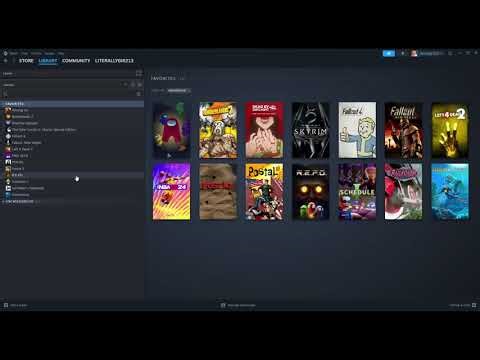
Task: Click the sort by recent clock icon
Action: [x=133, y=85]
